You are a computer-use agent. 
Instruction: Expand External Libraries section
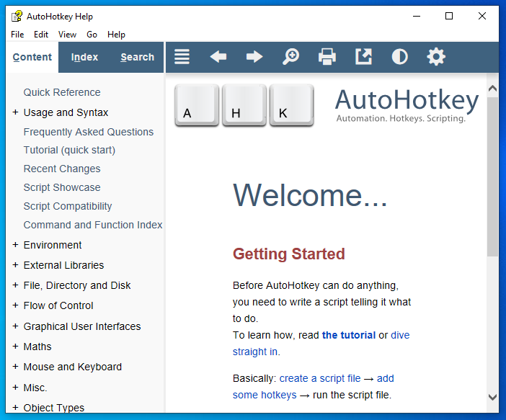(x=15, y=265)
